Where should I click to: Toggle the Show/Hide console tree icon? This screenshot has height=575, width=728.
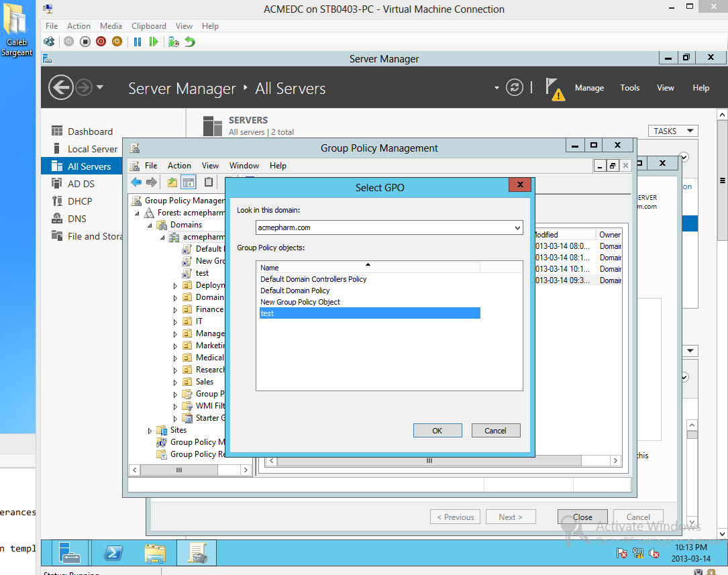click(189, 182)
